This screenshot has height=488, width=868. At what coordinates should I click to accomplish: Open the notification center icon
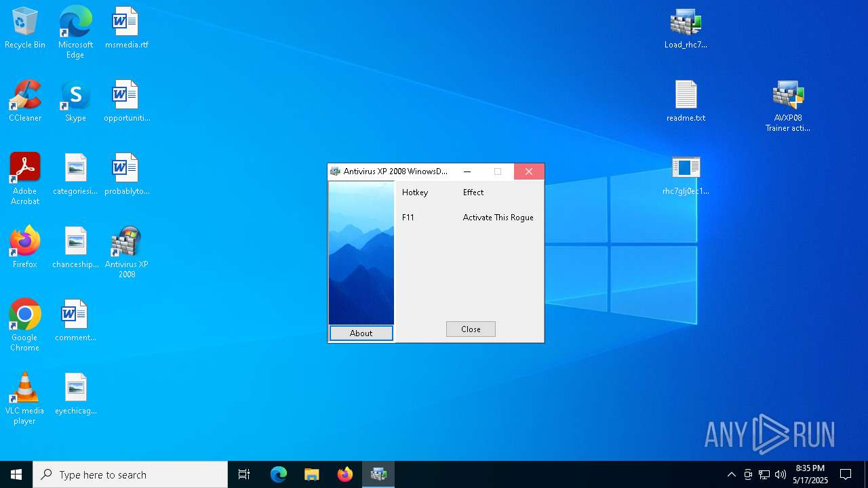tap(846, 474)
